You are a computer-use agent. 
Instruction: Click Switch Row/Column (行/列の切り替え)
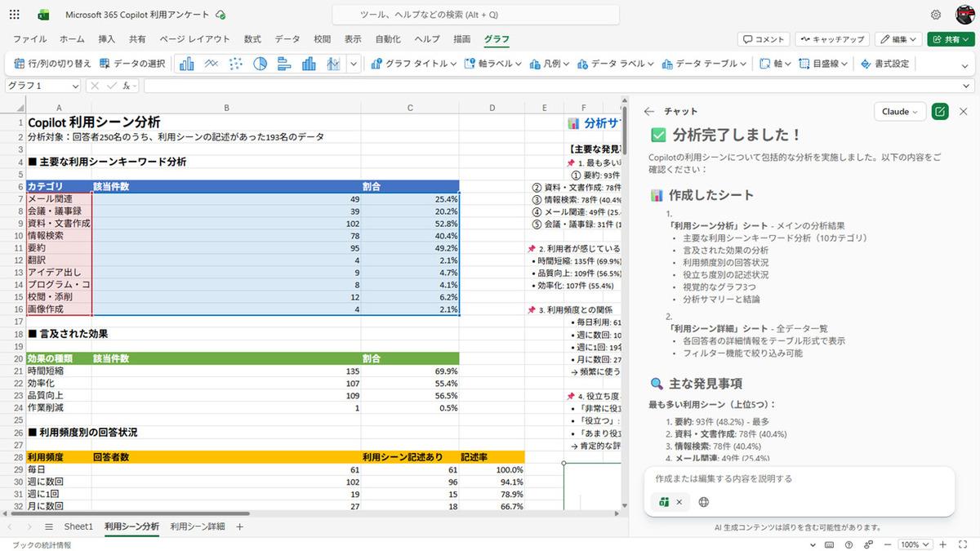[52, 64]
